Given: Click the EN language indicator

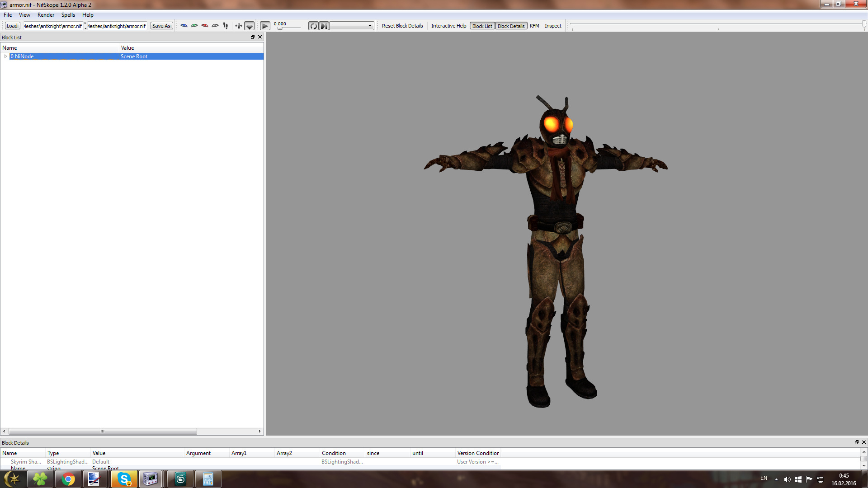Looking at the screenshot, I should click(764, 478).
